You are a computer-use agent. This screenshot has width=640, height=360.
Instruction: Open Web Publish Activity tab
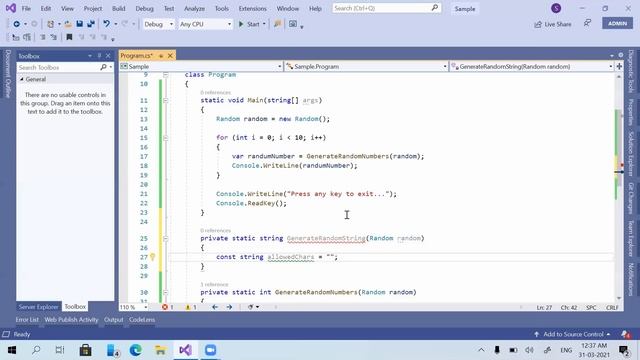[x=71, y=320]
